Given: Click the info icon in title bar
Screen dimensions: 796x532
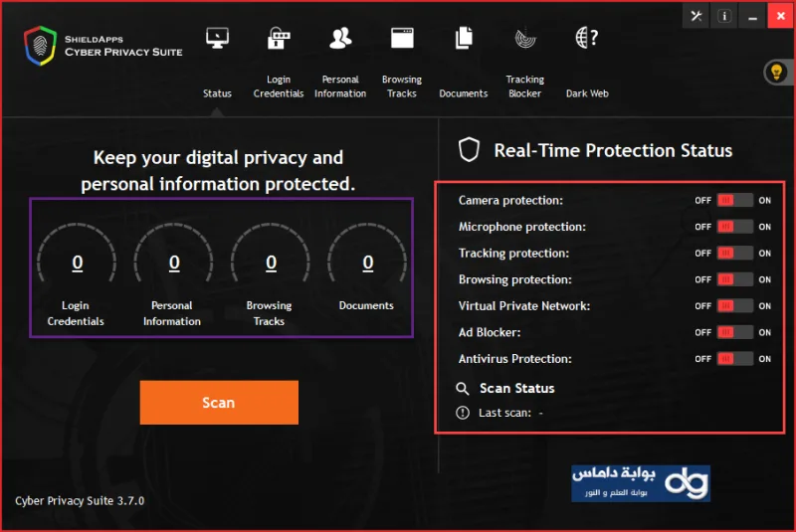Looking at the screenshot, I should 724,16.
